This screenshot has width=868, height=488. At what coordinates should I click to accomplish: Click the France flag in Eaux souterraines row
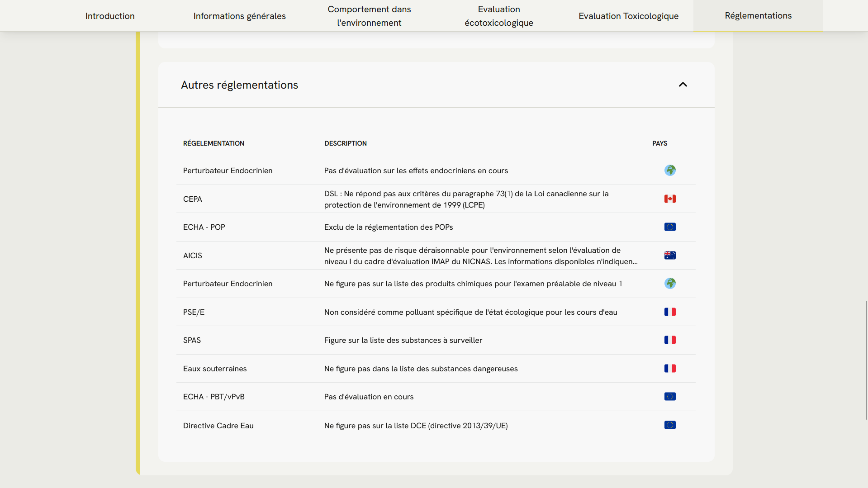[x=670, y=369]
